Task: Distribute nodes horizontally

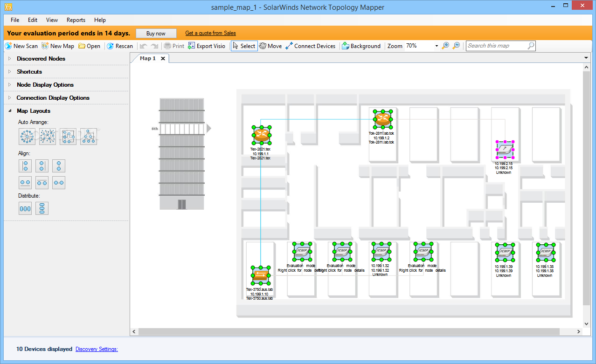Action: tap(25, 208)
